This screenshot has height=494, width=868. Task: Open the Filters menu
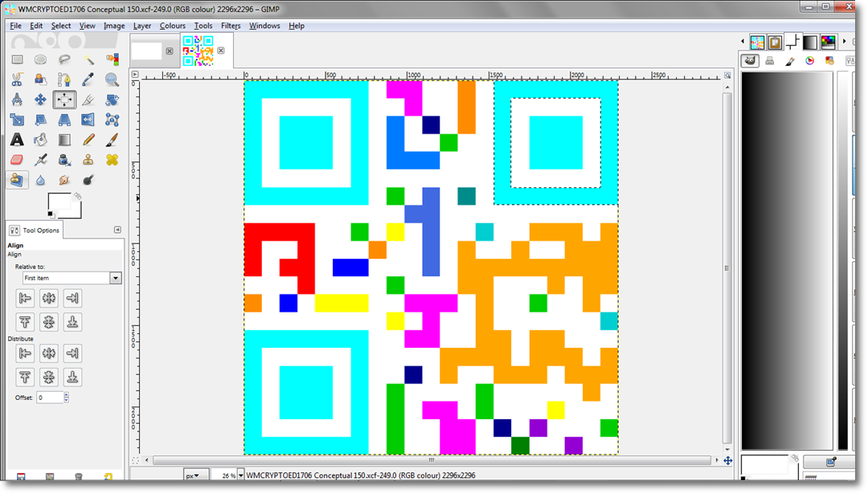pos(231,26)
